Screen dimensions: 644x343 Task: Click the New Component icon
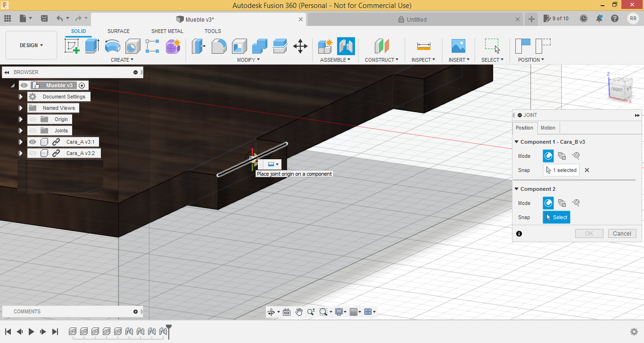pyautogui.click(x=325, y=46)
